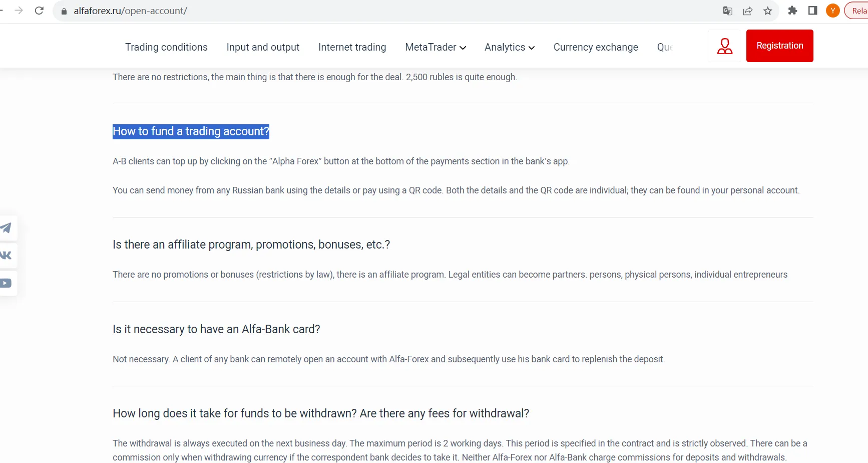Image resolution: width=868 pixels, height=463 pixels.
Task: Toggle the browser side panel icon
Action: 812,11
